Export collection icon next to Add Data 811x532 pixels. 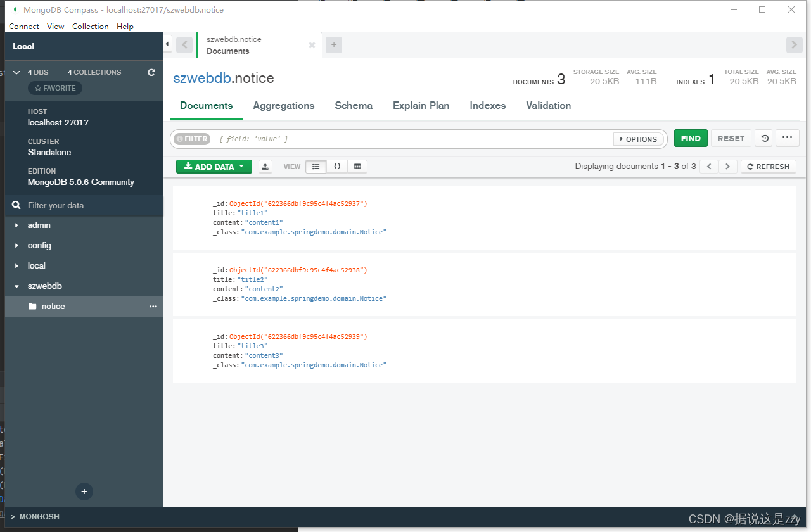265,167
